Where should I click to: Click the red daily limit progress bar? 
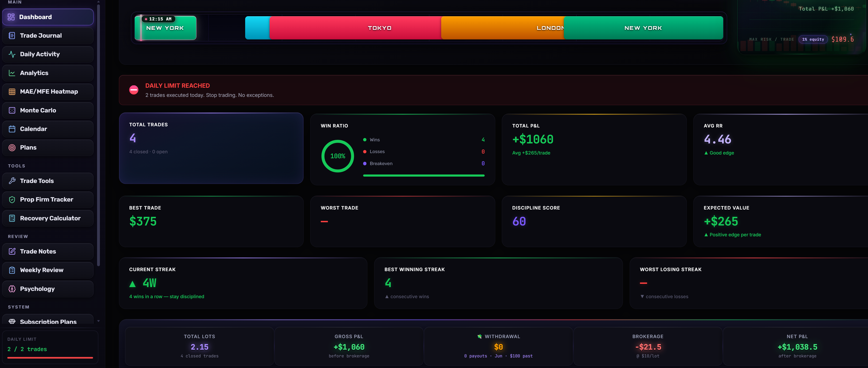(50, 358)
